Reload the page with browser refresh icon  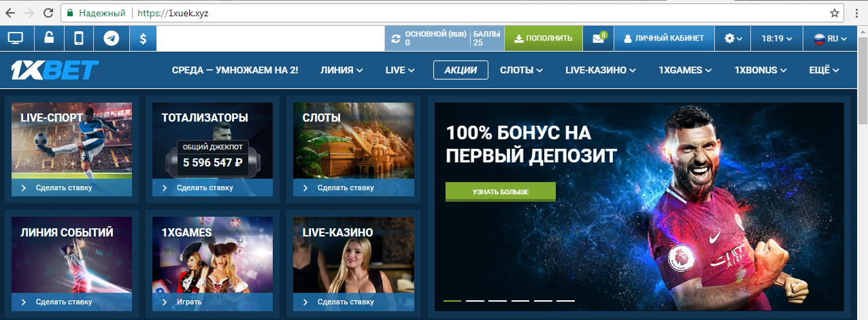click(x=48, y=12)
